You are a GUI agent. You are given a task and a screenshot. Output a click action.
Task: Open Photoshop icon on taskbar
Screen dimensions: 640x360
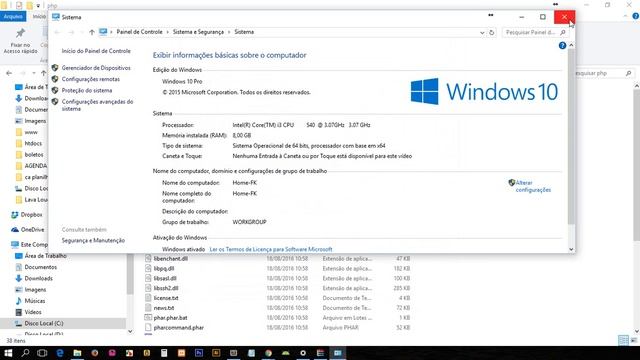(199, 353)
